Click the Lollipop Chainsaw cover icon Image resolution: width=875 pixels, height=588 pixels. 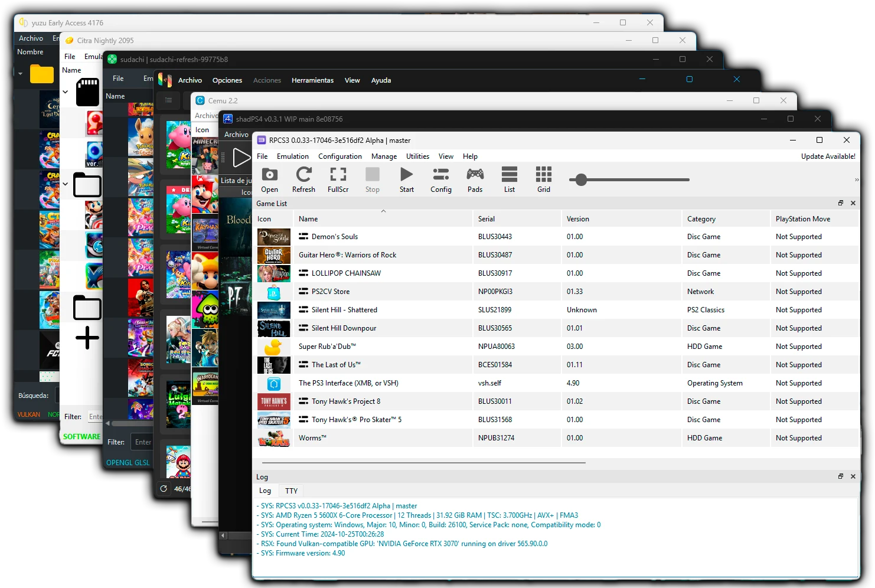tap(274, 273)
